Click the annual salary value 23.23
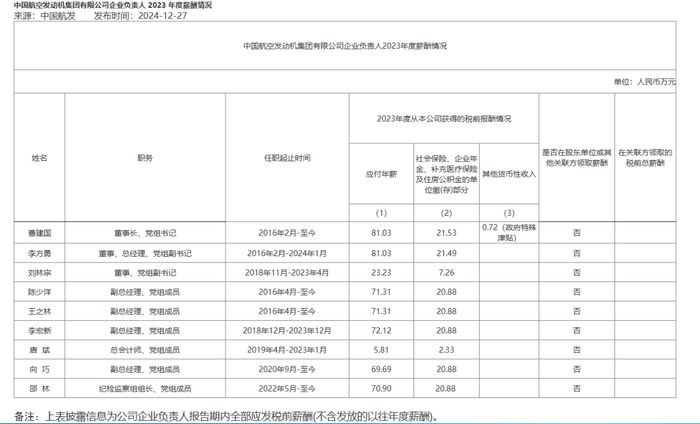 click(x=381, y=273)
